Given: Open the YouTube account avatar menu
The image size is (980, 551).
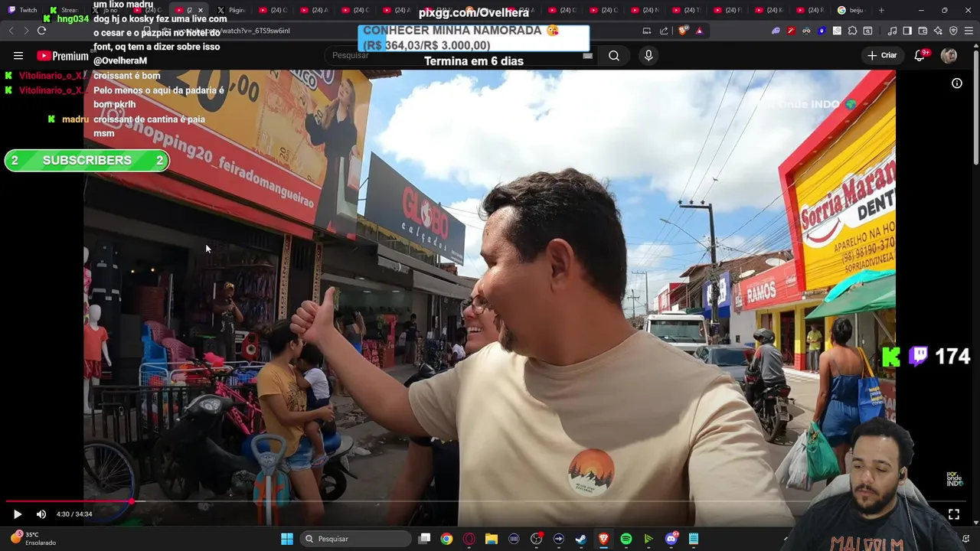Looking at the screenshot, I should (x=949, y=55).
